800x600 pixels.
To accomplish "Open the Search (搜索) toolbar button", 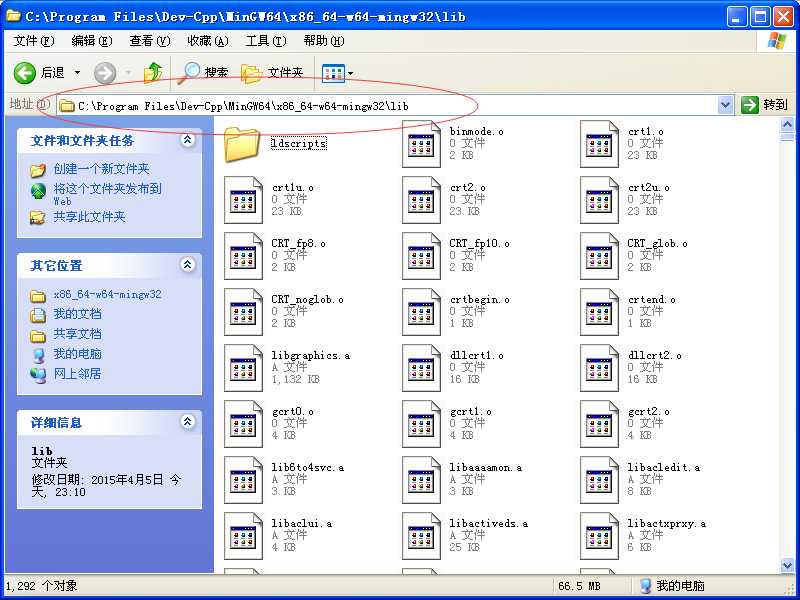I will click(205, 72).
